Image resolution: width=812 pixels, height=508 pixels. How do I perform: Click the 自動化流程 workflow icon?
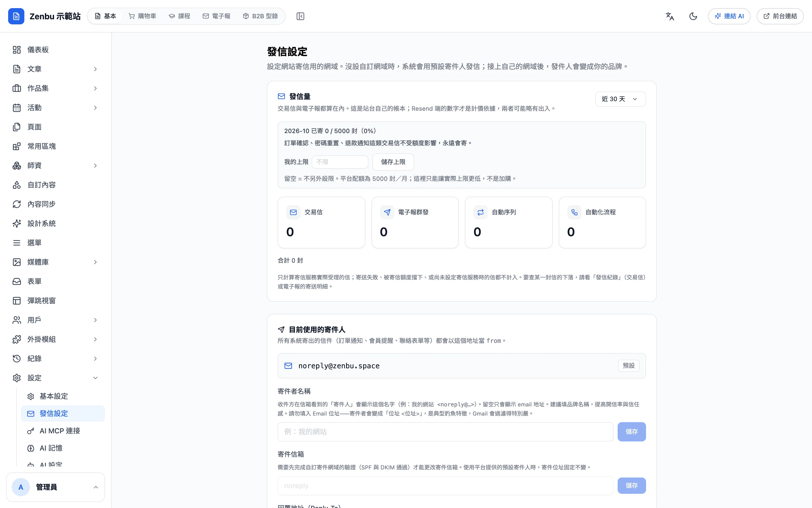(x=574, y=212)
